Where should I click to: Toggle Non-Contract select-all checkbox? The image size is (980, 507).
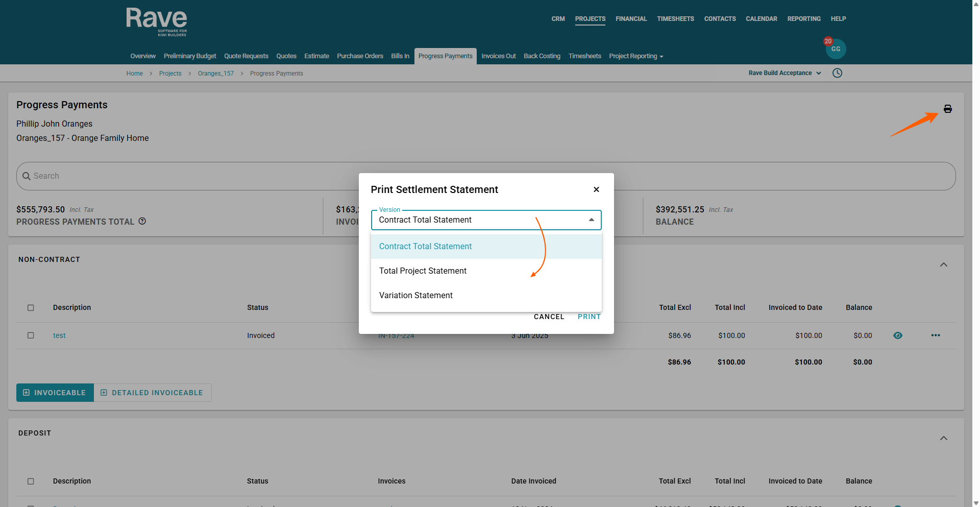(x=31, y=307)
